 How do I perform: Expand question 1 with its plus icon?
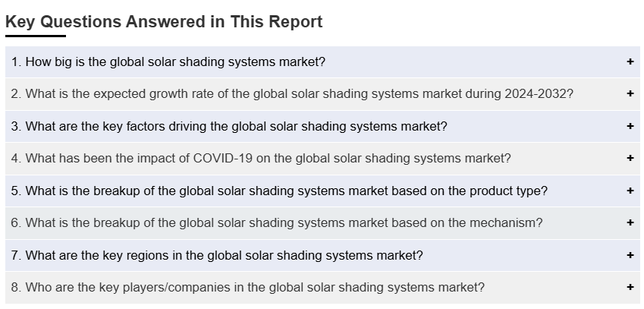(x=630, y=61)
